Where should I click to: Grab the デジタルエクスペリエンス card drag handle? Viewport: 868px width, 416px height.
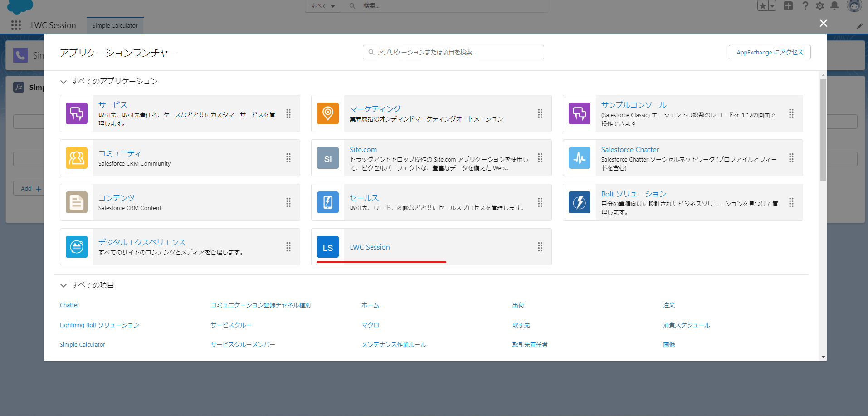point(288,247)
